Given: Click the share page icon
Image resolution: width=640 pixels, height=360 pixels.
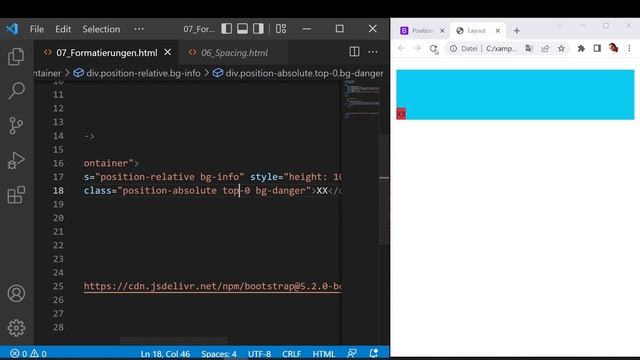Looking at the screenshot, I should [545, 49].
